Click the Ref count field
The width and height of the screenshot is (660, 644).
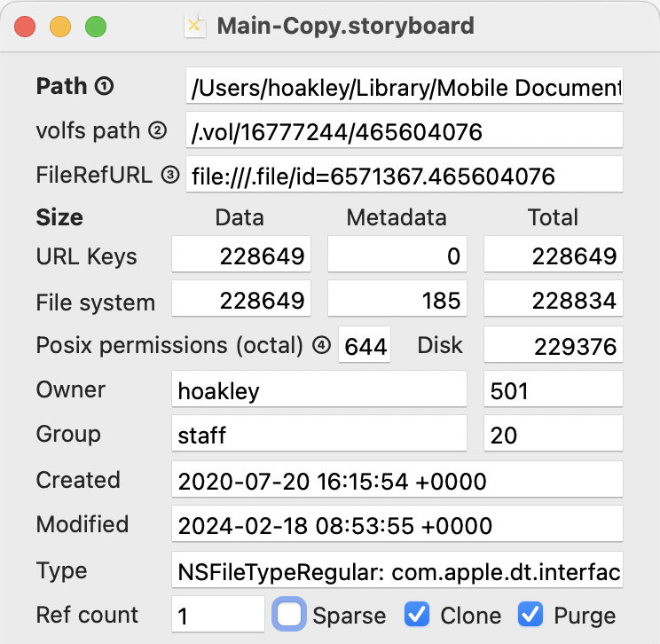tap(217, 615)
